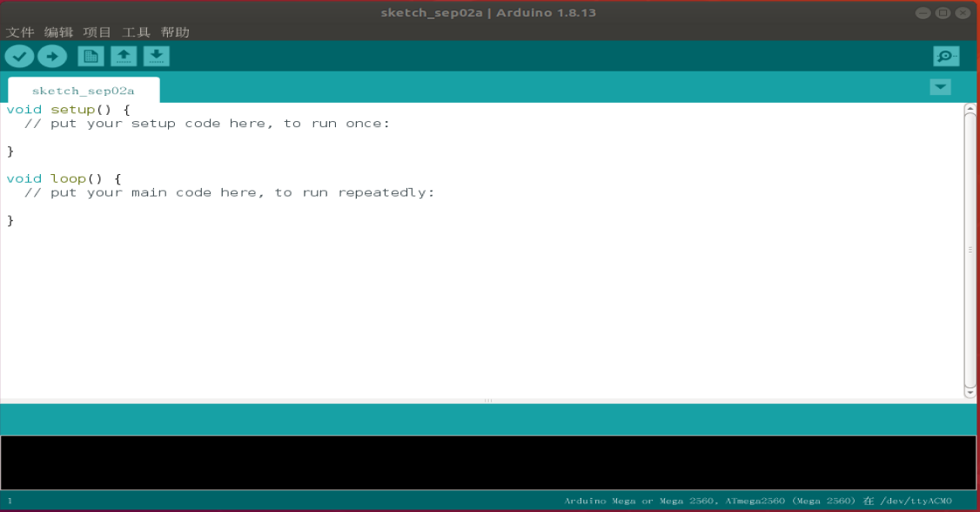Open the 编辑 menu
The height and width of the screenshot is (512, 980).
click(58, 32)
